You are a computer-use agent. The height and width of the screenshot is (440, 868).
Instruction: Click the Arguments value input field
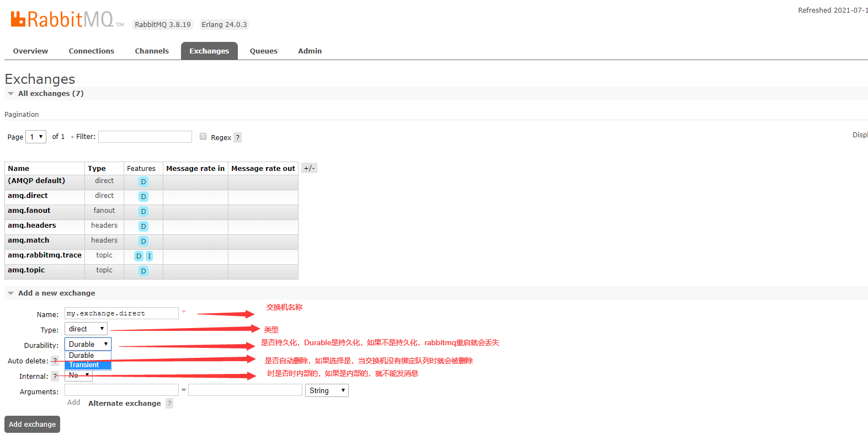click(x=245, y=390)
